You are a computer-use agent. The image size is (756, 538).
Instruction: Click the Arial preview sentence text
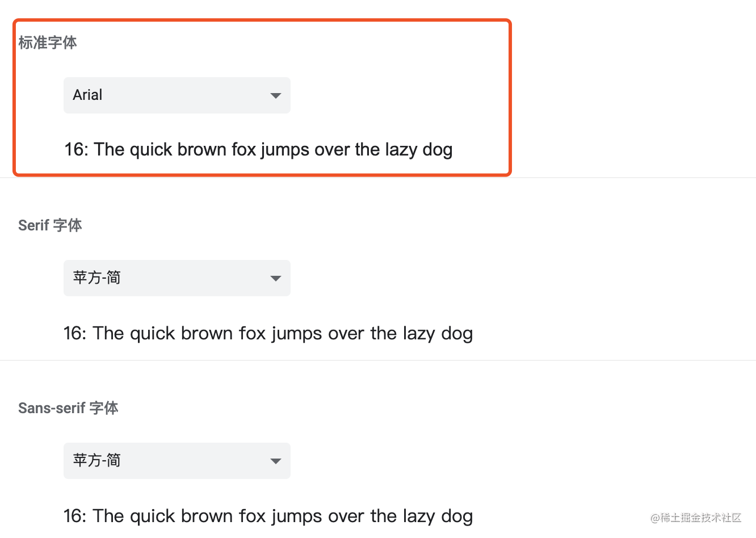(x=258, y=150)
